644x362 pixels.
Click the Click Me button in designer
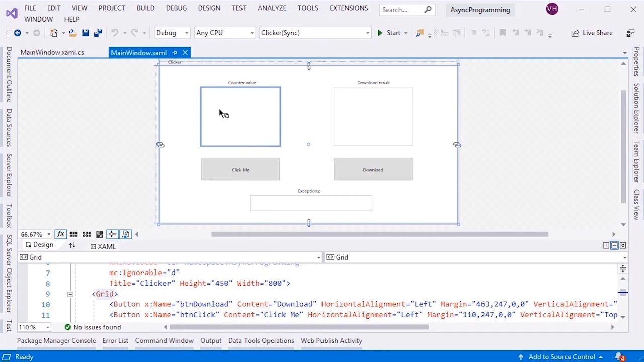240,170
